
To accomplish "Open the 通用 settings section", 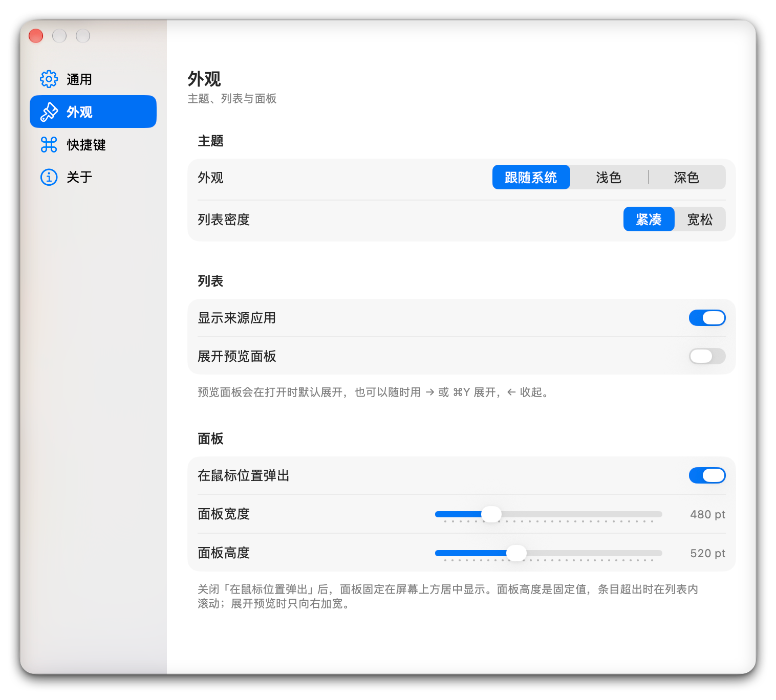I will [x=93, y=79].
